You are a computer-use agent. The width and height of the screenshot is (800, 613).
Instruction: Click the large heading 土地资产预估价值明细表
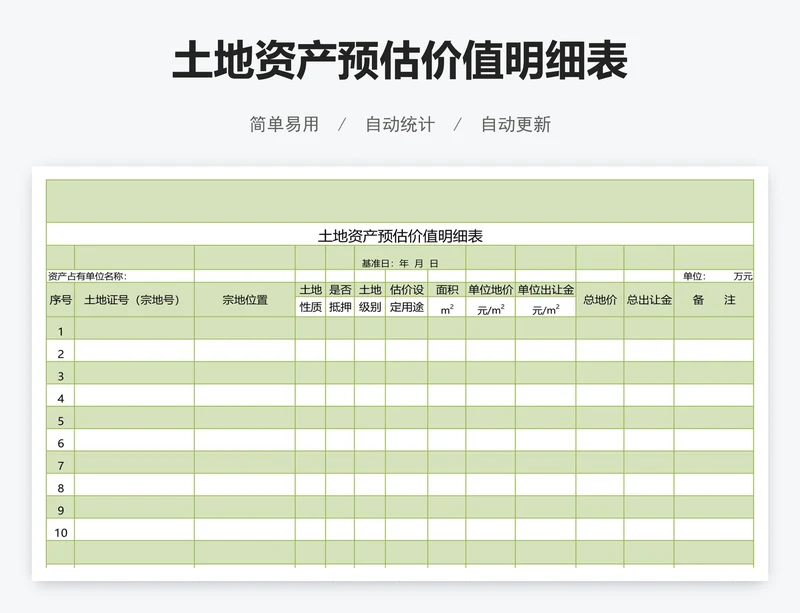(399, 60)
